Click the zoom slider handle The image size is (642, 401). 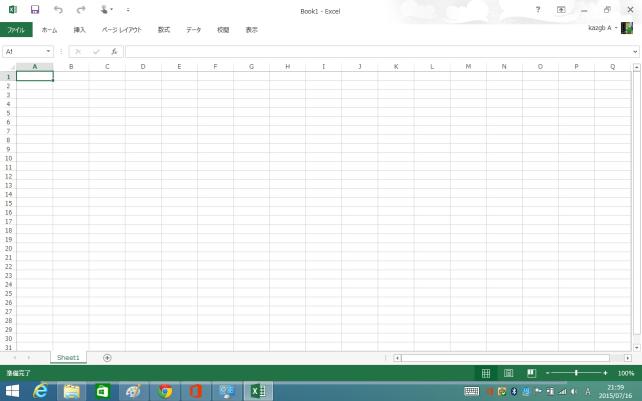[576, 373]
